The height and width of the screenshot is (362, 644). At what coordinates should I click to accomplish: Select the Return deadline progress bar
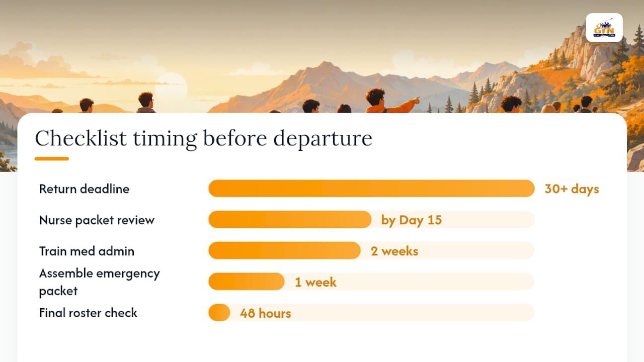tap(371, 189)
